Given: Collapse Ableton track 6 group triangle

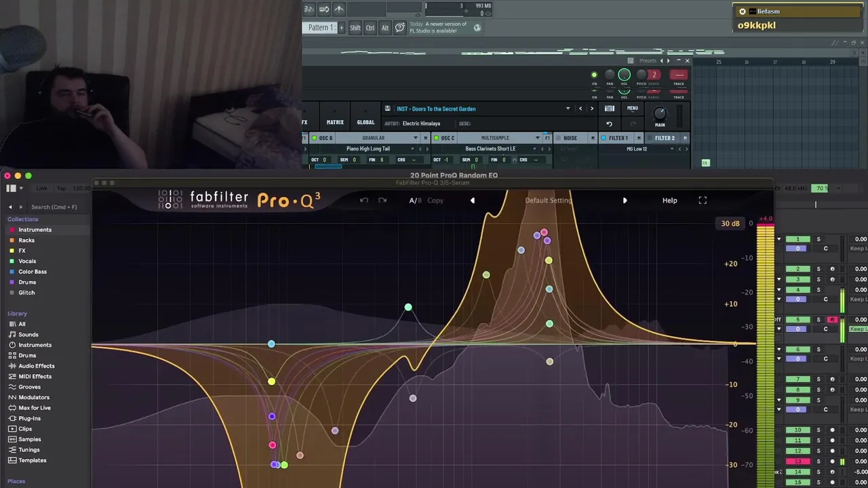Looking at the screenshot, I should point(778,349).
